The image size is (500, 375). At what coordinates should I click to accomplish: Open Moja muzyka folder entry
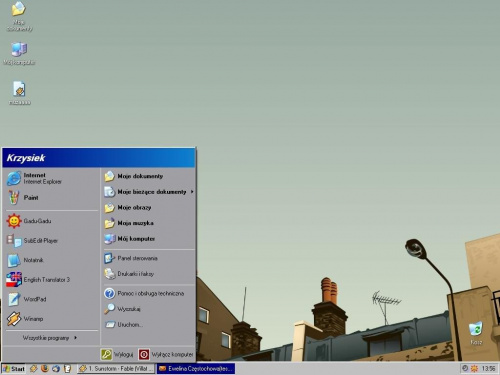point(148,223)
